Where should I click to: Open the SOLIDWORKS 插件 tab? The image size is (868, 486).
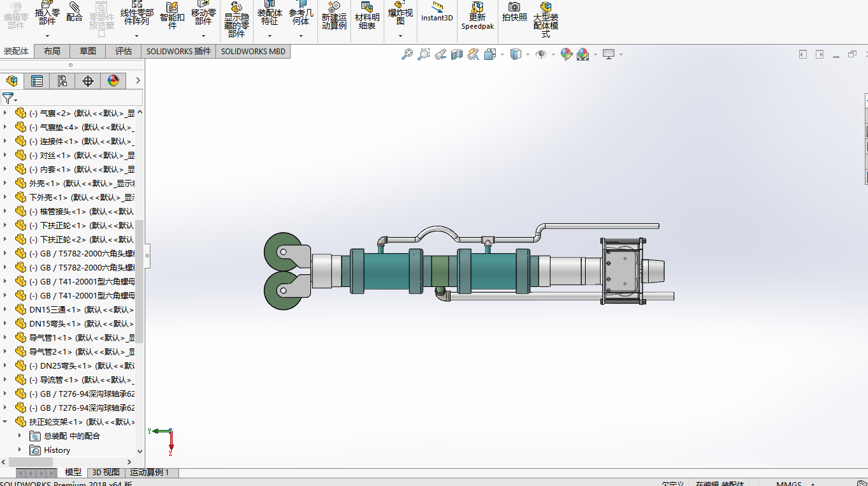(x=178, y=52)
